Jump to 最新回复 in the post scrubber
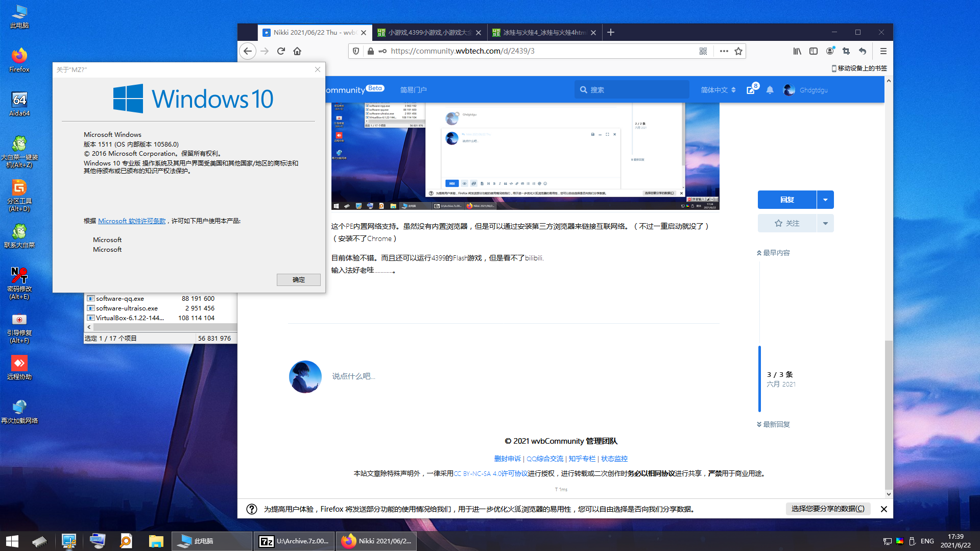980x551 pixels. click(x=773, y=424)
